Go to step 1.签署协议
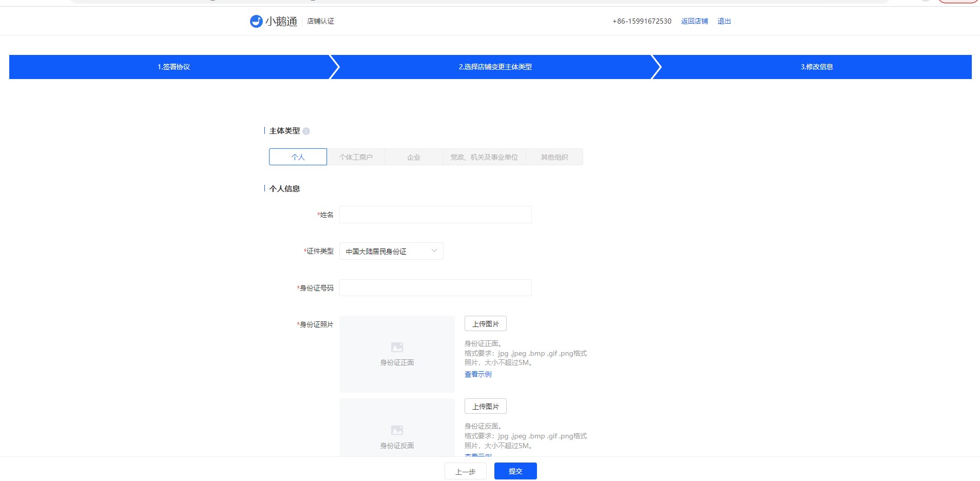This screenshot has height=481, width=980. point(174,67)
